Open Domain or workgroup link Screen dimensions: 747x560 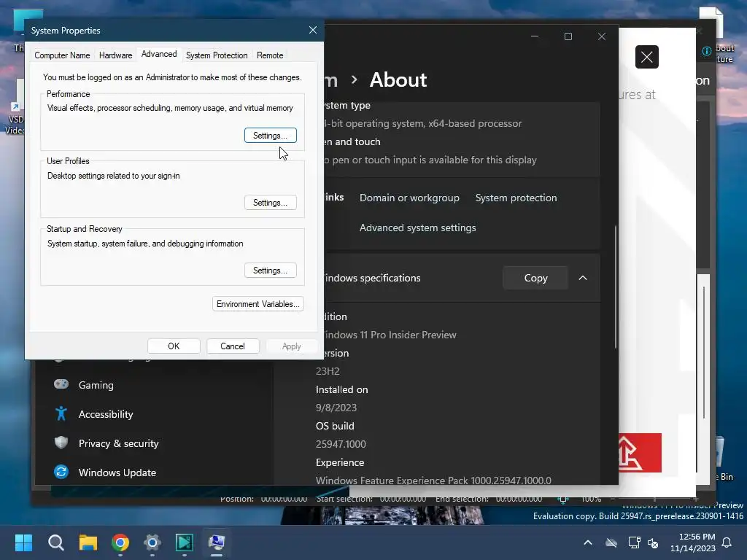pos(409,198)
